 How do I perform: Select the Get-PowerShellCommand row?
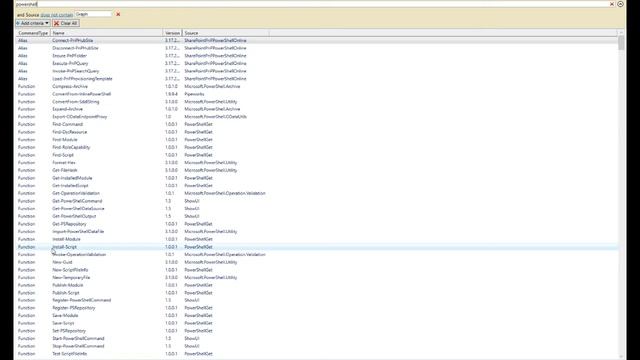tap(317, 201)
